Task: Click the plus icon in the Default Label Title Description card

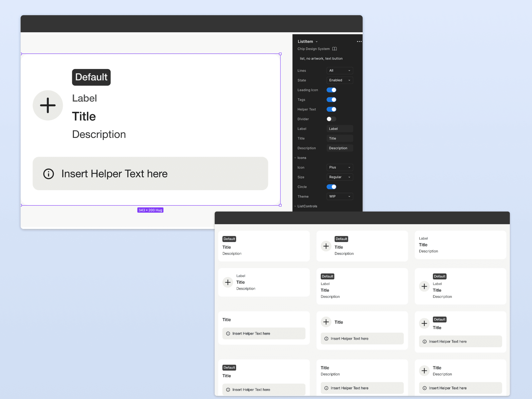Action: [x=424, y=286]
